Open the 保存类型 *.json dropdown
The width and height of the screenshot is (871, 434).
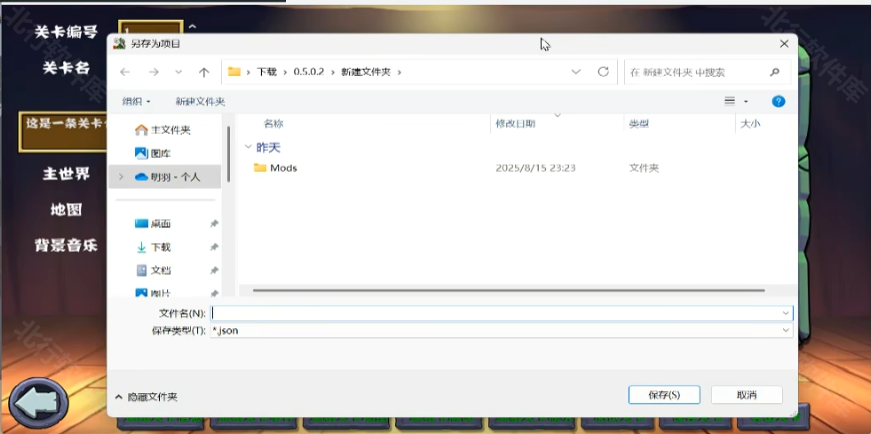(x=500, y=330)
